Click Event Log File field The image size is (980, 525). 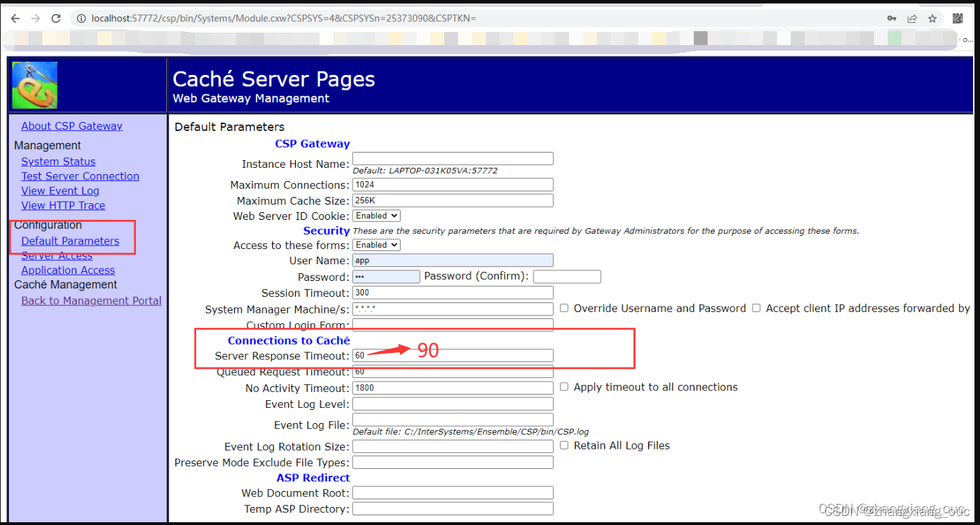coord(453,420)
